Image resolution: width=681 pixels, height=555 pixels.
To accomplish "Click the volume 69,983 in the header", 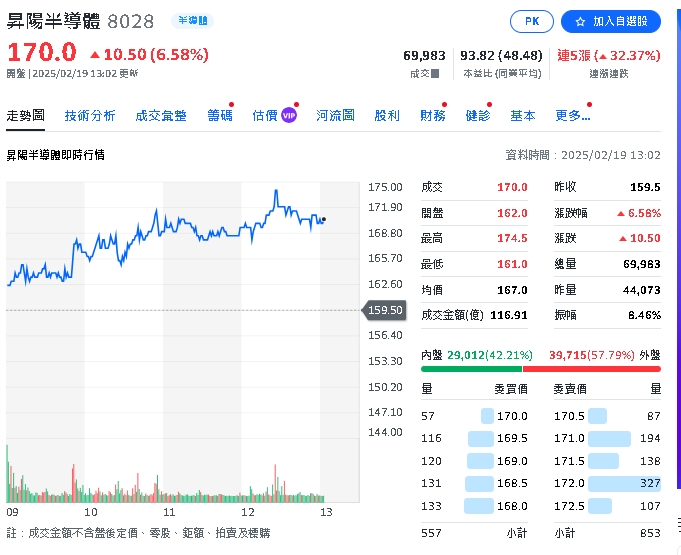I will 424,56.
